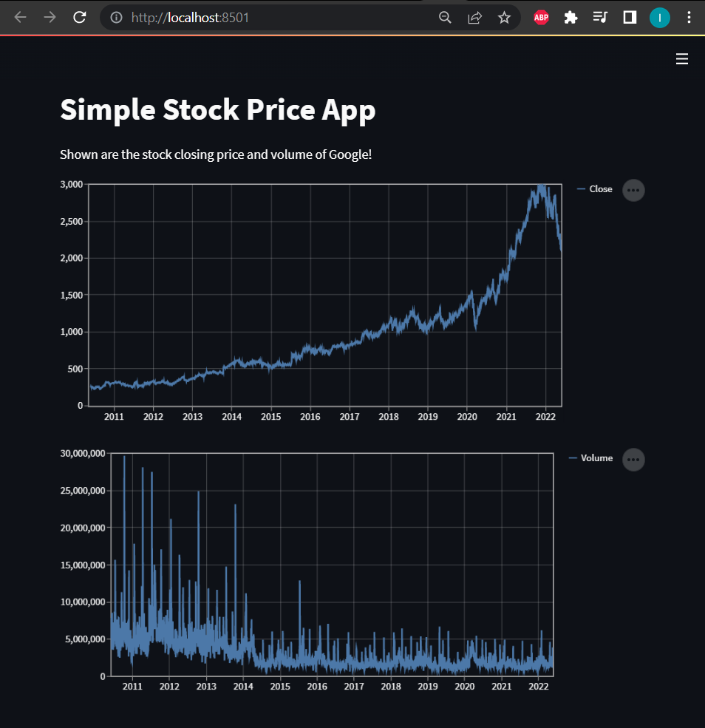
Task: Click the zoom icon in the address bar
Action: click(445, 17)
